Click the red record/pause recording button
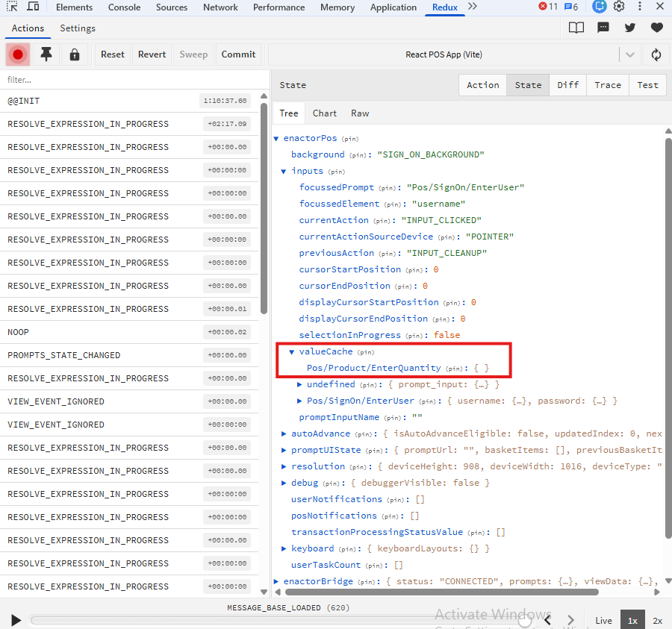The width and height of the screenshot is (672, 629). pos(17,54)
